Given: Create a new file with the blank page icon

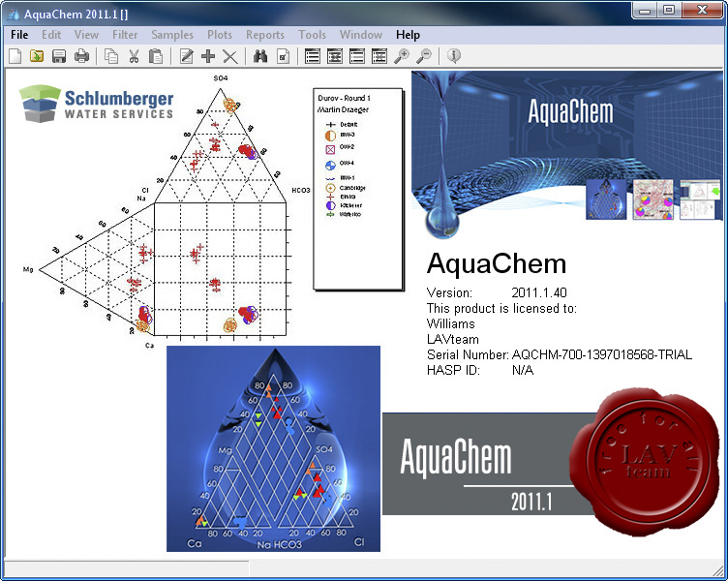Looking at the screenshot, I should point(15,56).
